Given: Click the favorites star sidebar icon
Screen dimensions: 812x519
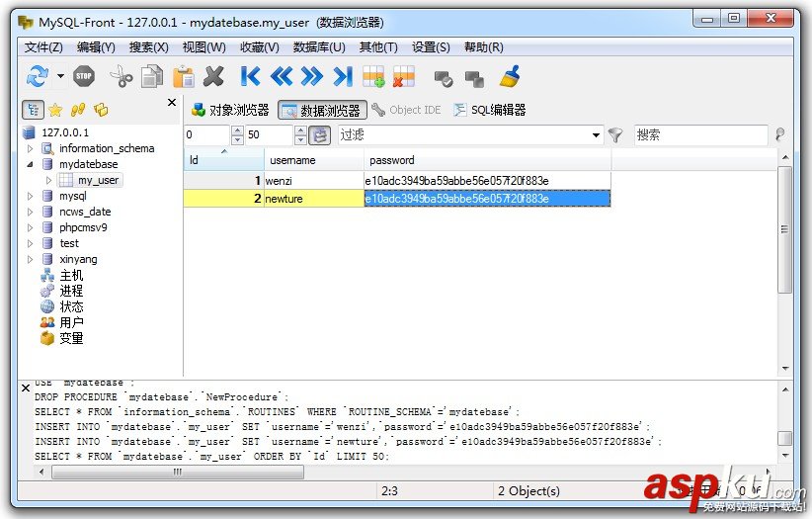Looking at the screenshot, I should click(55, 110).
